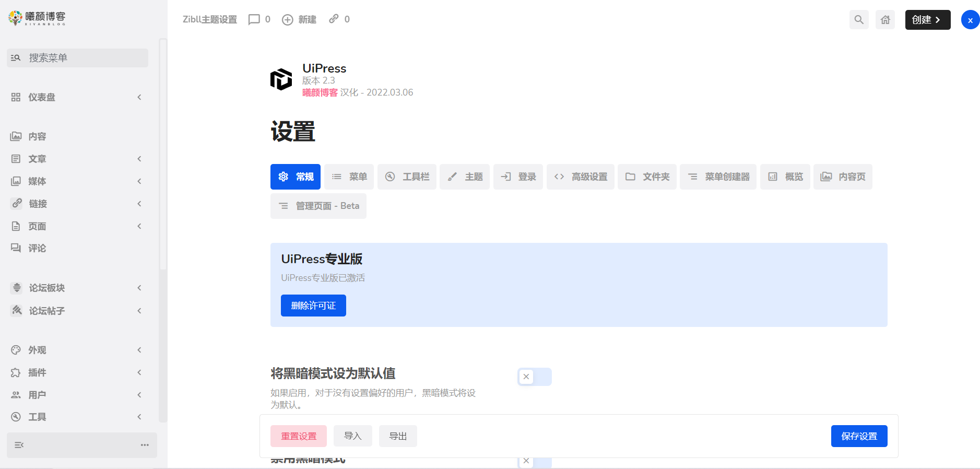The image size is (980, 469).
Task: Click the 曦颜博客 site logo
Action: coord(37,18)
